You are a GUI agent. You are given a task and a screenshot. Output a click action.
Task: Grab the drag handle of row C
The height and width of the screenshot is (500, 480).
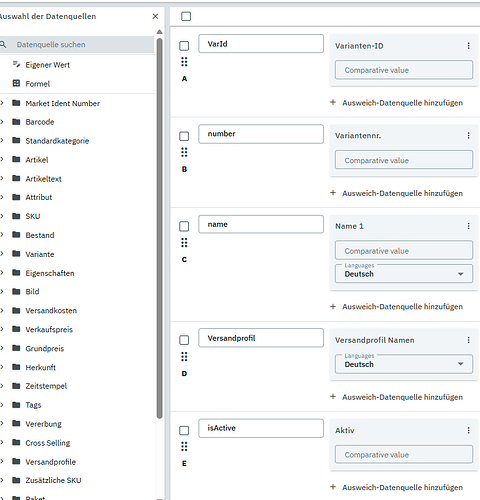[x=184, y=242]
